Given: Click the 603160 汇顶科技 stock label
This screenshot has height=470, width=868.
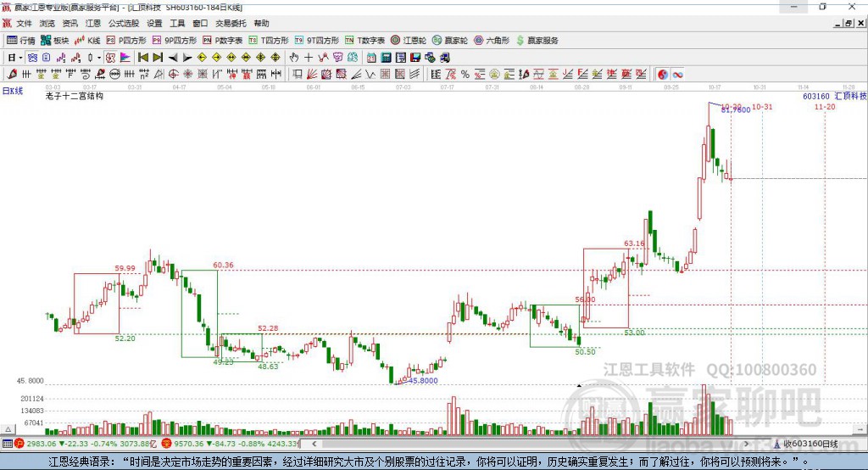Looking at the screenshot, I should (x=835, y=97).
